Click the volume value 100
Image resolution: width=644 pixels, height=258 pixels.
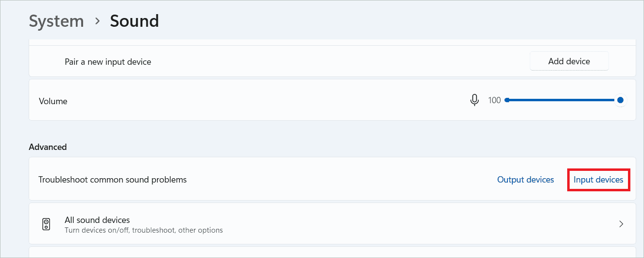[x=494, y=100]
